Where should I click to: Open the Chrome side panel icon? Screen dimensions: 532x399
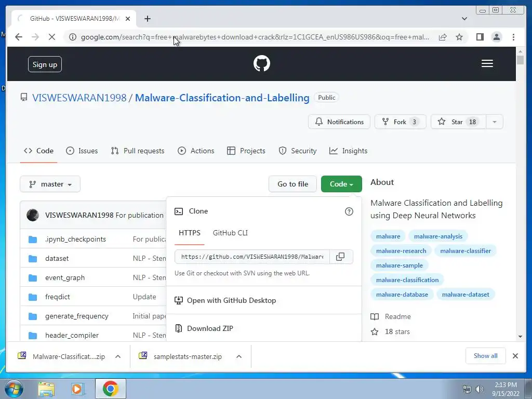pyautogui.click(x=480, y=37)
